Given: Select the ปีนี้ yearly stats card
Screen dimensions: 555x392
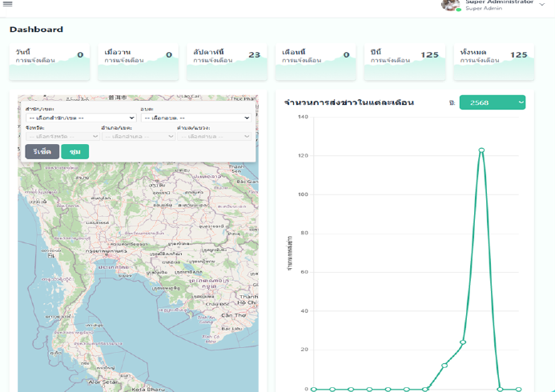Looking at the screenshot, I should pyautogui.click(x=404, y=62).
